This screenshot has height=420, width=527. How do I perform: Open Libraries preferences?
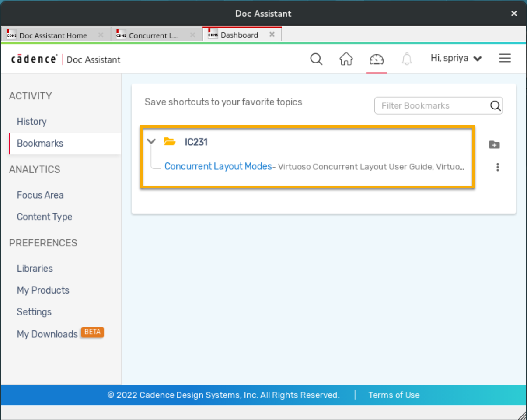click(35, 269)
